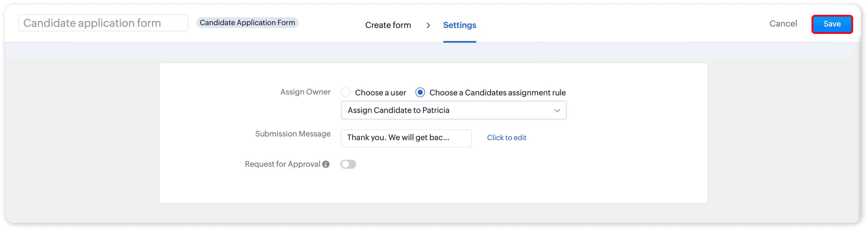Image resolution: width=868 pixels, height=230 pixels.
Task: Click Choose a Candidates assignment rule text
Action: [497, 93]
